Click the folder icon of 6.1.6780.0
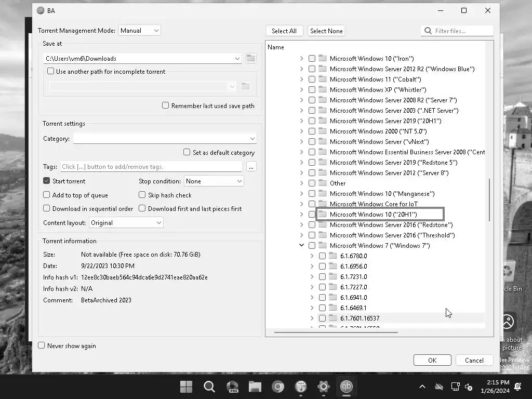Viewport: 532px width, 399px height. tap(333, 256)
